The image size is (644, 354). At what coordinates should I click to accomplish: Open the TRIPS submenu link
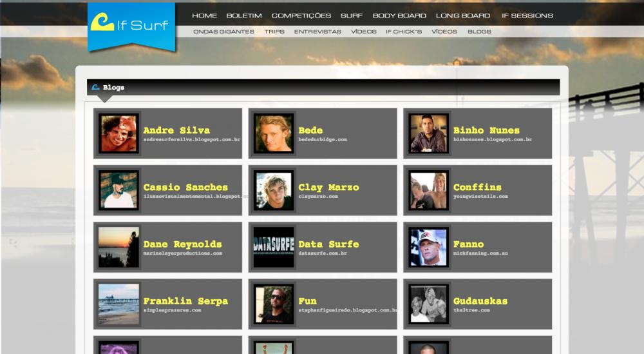coord(274,32)
